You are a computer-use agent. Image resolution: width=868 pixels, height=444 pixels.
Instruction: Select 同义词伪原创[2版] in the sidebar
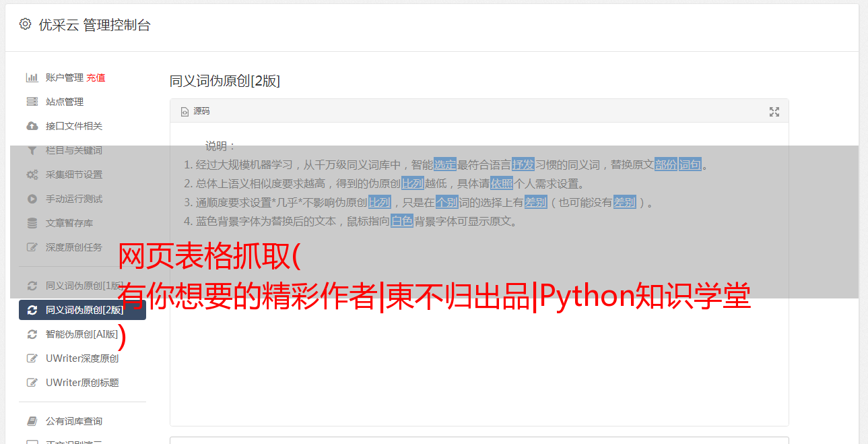click(82, 310)
